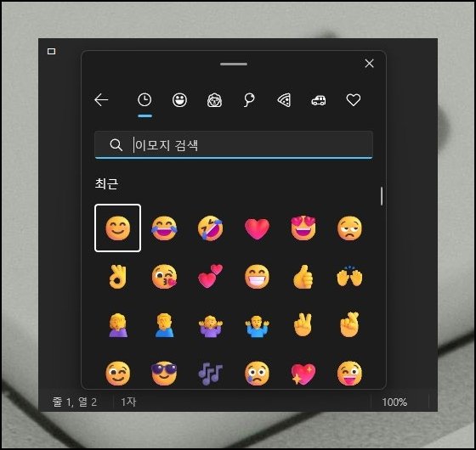Screen dimensions: 476x450
Task: Switch to celebrations balloon category tab
Action: tap(249, 100)
